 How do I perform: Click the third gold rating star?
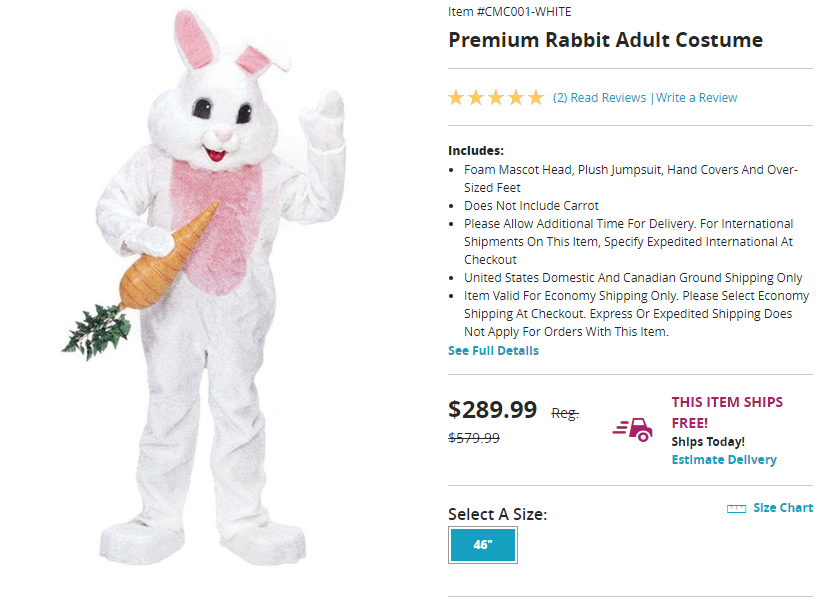click(x=496, y=98)
